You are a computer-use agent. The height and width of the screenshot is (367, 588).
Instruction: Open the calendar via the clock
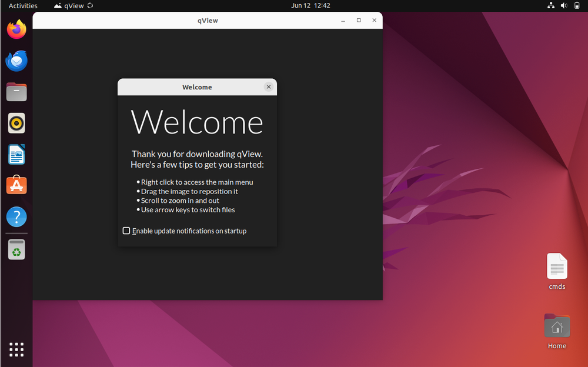coord(310,5)
